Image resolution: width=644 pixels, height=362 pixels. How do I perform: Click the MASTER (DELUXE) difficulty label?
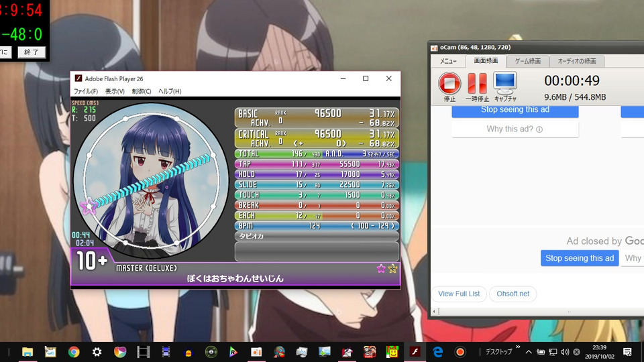[x=146, y=268]
